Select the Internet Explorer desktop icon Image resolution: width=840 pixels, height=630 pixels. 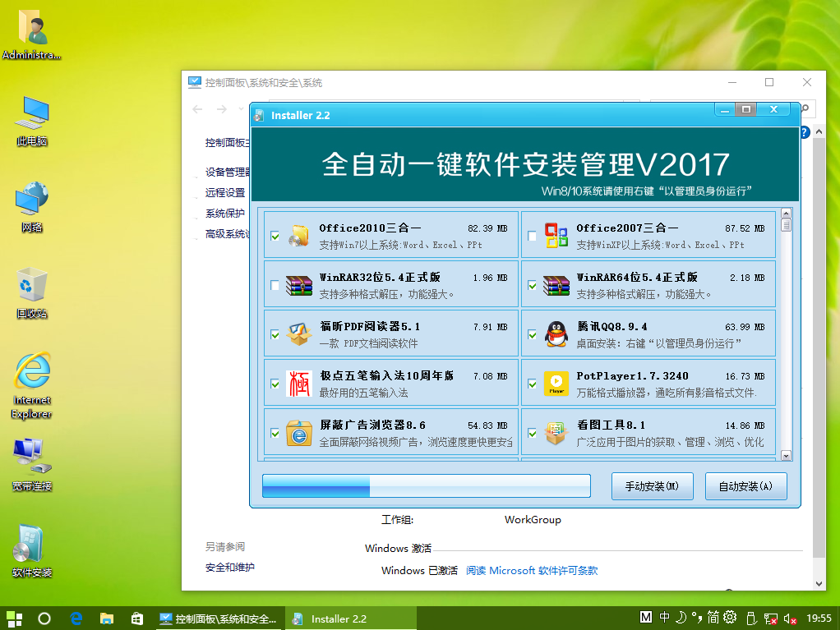click(31, 385)
